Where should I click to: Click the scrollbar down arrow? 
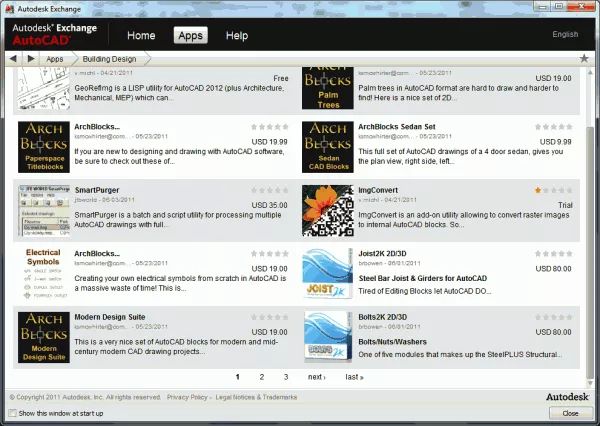tap(590, 383)
